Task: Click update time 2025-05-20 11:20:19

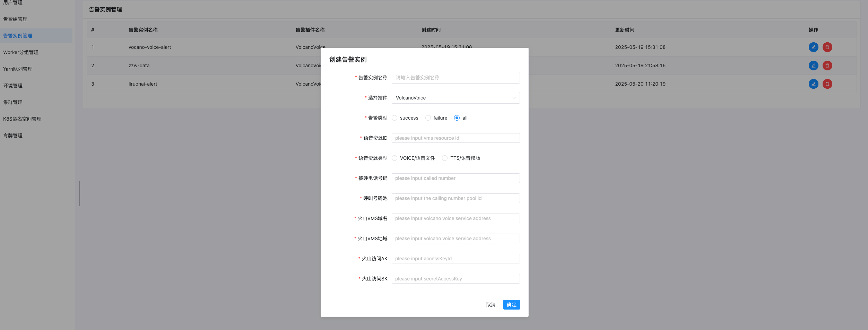Action: pyautogui.click(x=640, y=84)
